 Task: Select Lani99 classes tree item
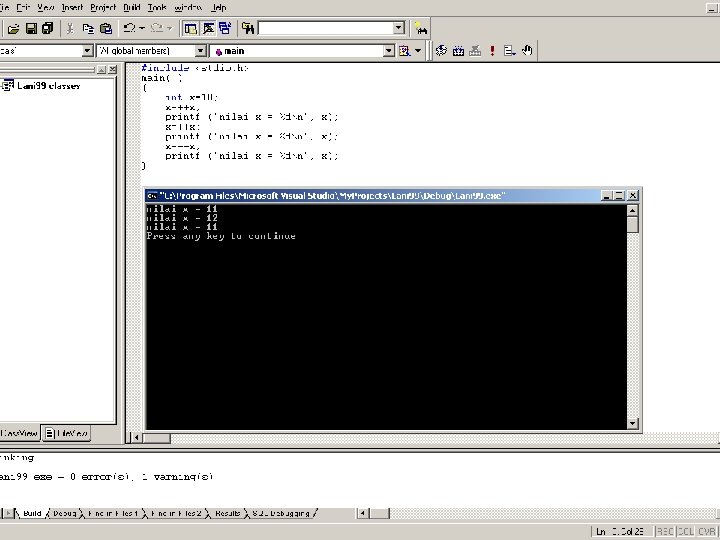click(48, 86)
